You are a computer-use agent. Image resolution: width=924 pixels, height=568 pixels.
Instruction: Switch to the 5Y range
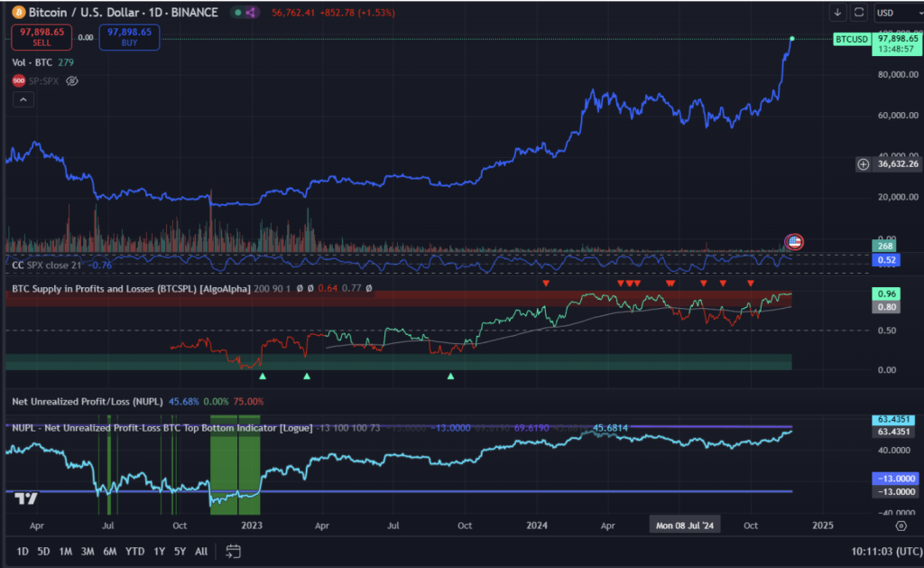point(180,551)
